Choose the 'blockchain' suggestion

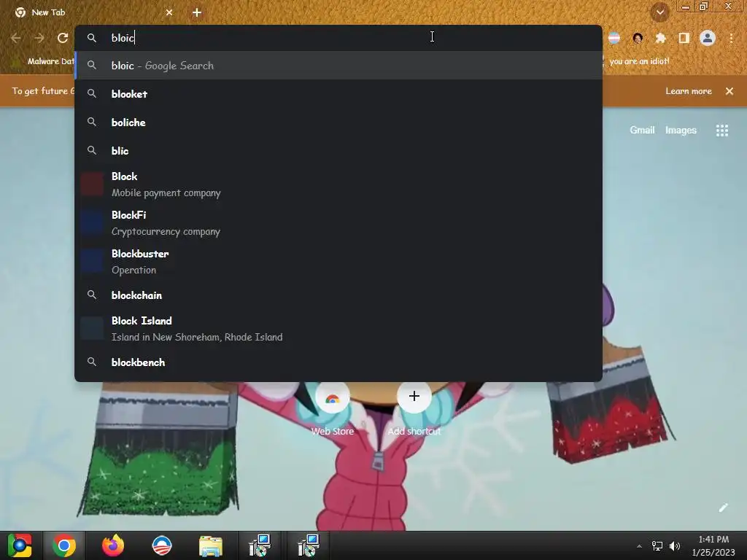click(x=338, y=295)
